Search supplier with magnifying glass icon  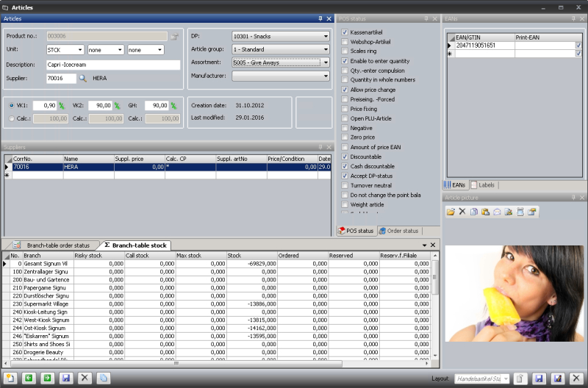[x=83, y=79]
